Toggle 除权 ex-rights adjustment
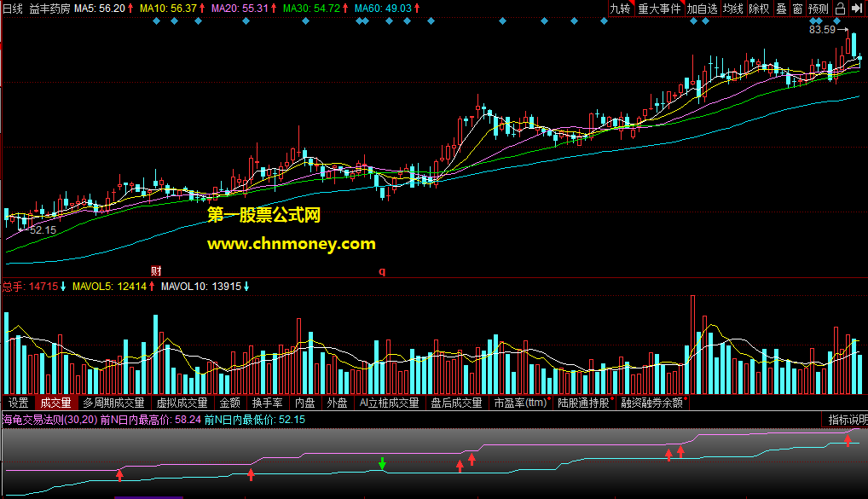The image size is (868, 499). tap(759, 9)
